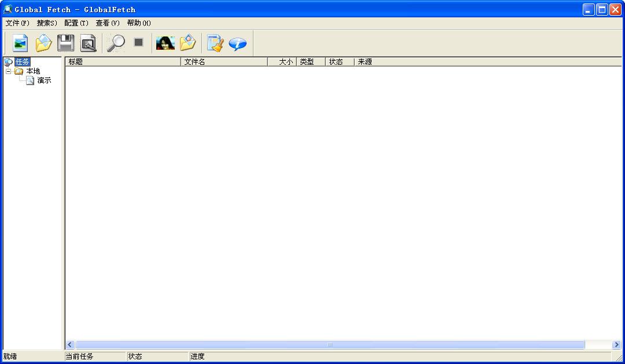The image size is (625, 364).
Task: Maximize the Global Fetch window
Action: [x=602, y=10]
